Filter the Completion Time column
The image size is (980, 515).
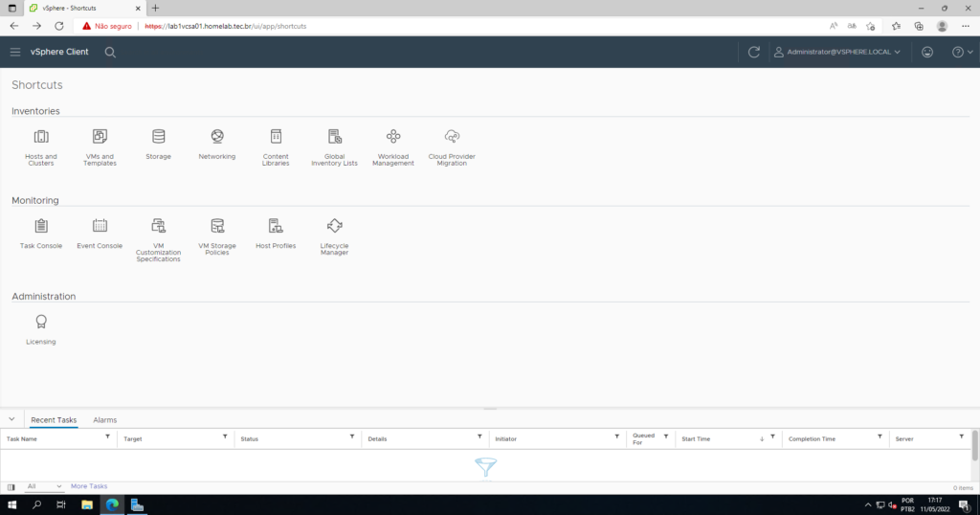pos(880,437)
